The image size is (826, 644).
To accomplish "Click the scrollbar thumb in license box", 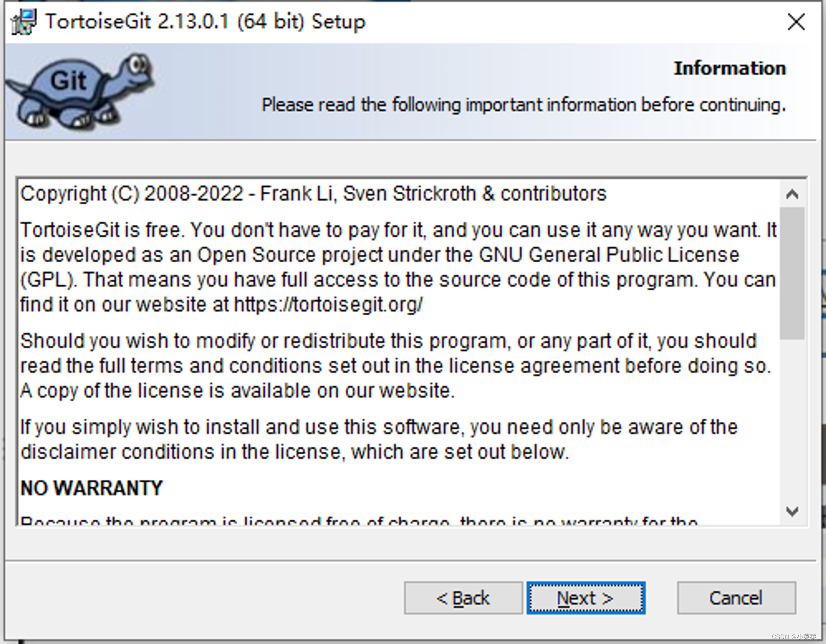I will [792, 273].
